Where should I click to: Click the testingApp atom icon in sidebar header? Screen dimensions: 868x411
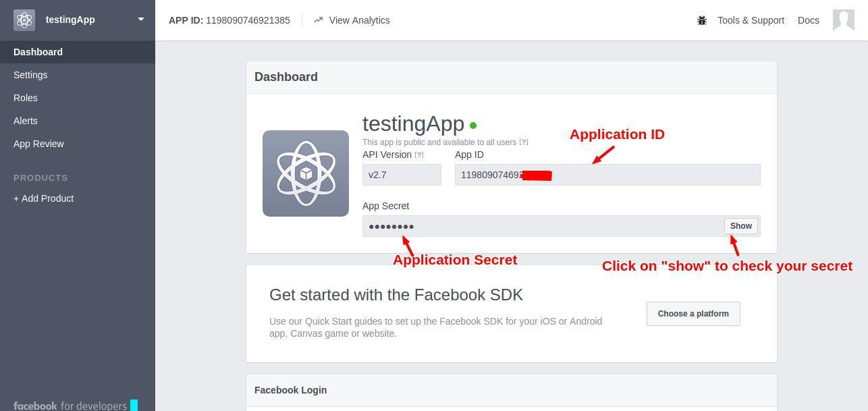pyautogui.click(x=24, y=20)
